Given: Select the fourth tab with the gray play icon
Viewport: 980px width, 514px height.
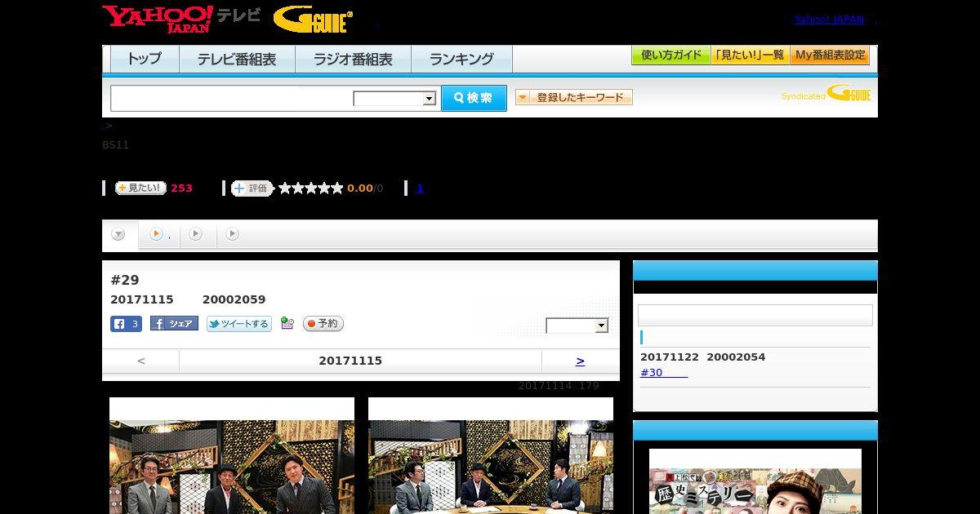Looking at the screenshot, I should point(233,234).
